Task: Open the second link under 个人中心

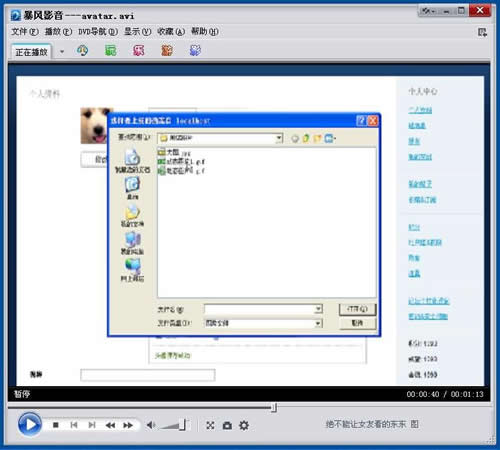Action: tap(417, 126)
